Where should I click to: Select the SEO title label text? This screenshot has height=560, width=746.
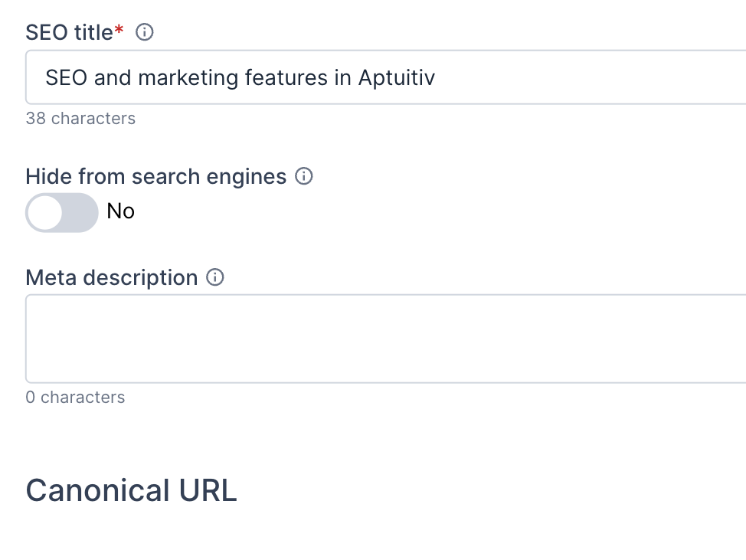tap(67, 31)
